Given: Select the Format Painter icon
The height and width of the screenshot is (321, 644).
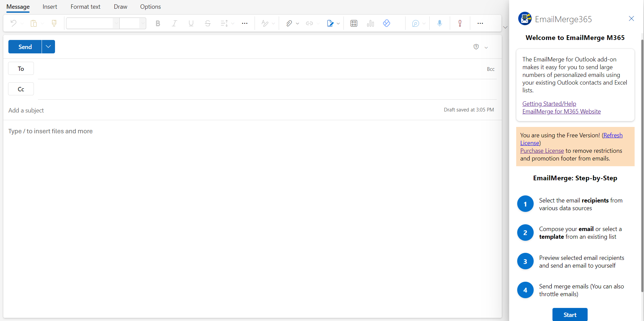Looking at the screenshot, I should coord(54,23).
